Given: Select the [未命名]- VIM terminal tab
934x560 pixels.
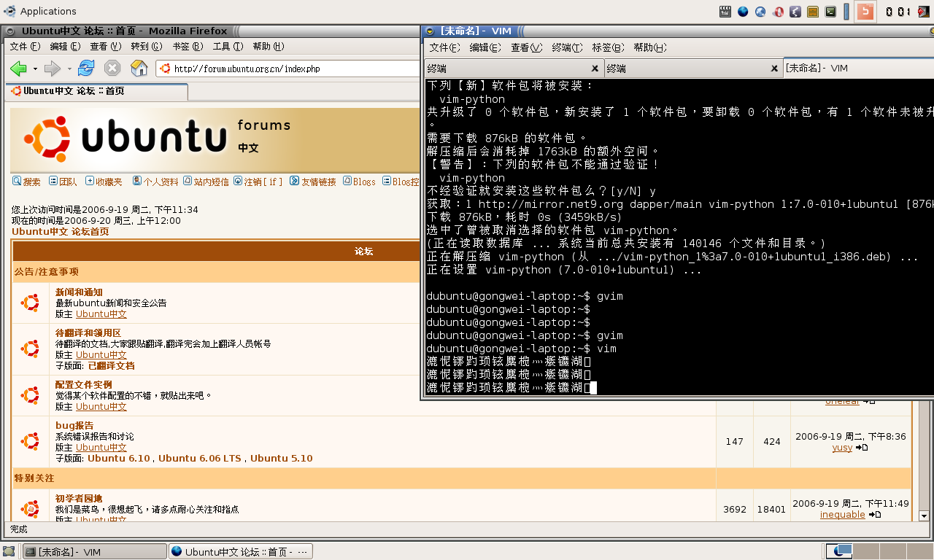Looking at the screenshot, I should pyautogui.click(x=858, y=68).
